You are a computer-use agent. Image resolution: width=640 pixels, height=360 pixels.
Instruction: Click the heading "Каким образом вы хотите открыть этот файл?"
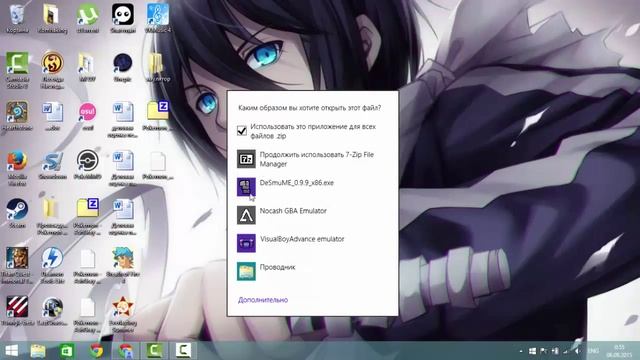coord(309,108)
